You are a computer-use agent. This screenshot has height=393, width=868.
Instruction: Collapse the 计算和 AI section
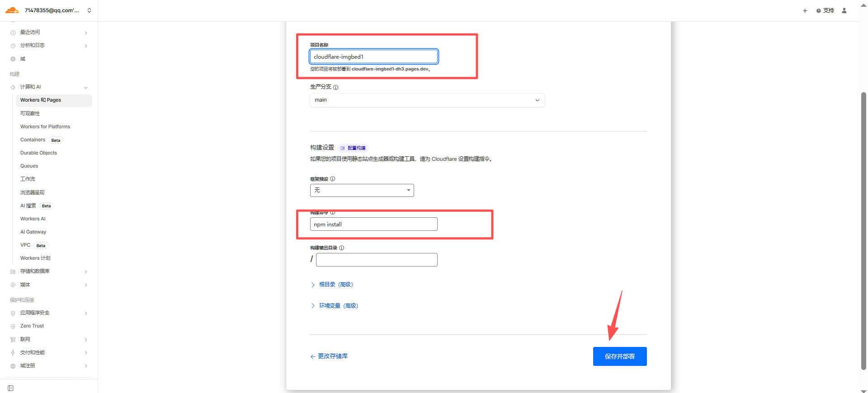(86, 87)
